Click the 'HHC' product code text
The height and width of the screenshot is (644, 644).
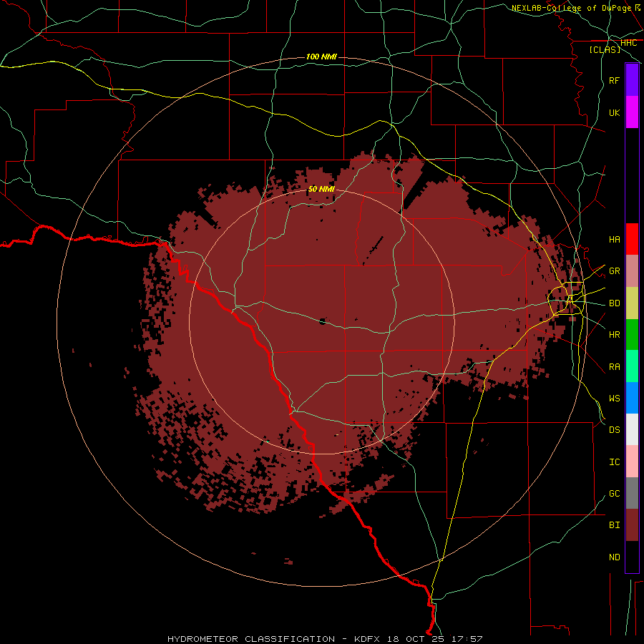[628, 43]
